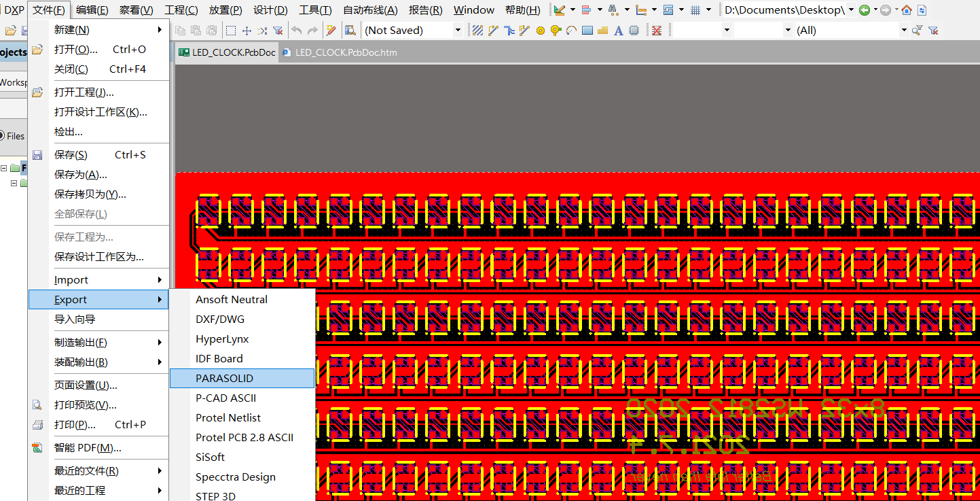Click the Clear Filter icon at toolbar's right end

933,30
